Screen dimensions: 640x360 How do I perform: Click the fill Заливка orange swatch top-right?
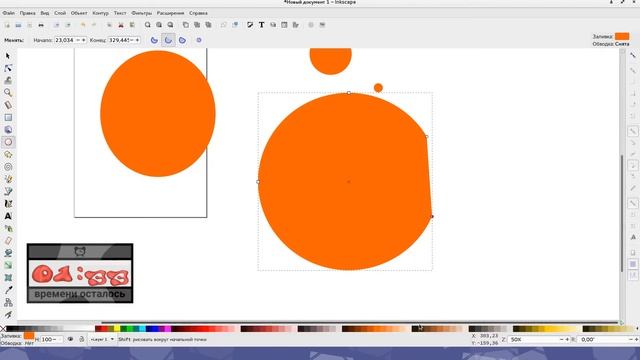click(x=622, y=36)
